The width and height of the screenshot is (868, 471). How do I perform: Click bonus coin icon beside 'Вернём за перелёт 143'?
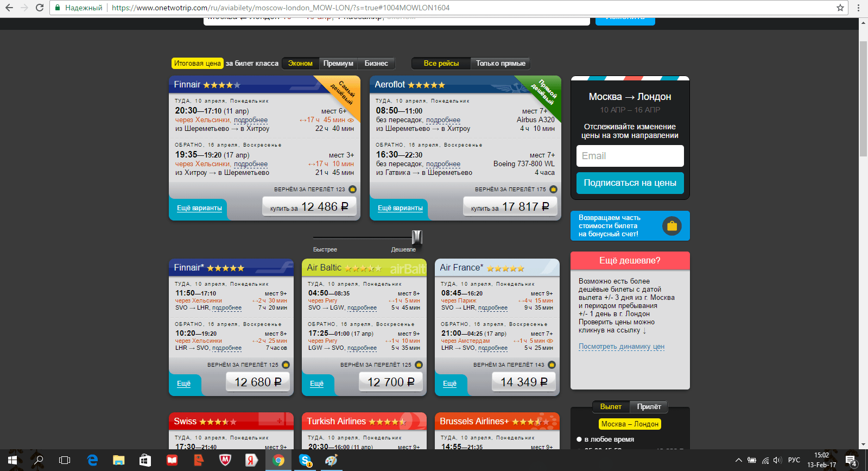pyautogui.click(x=552, y=365)
